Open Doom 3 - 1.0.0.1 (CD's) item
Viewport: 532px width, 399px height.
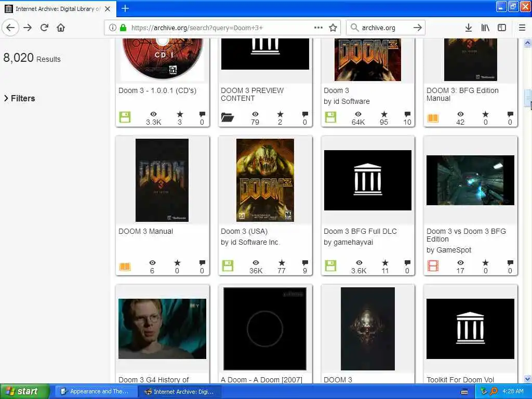[157, 90]
